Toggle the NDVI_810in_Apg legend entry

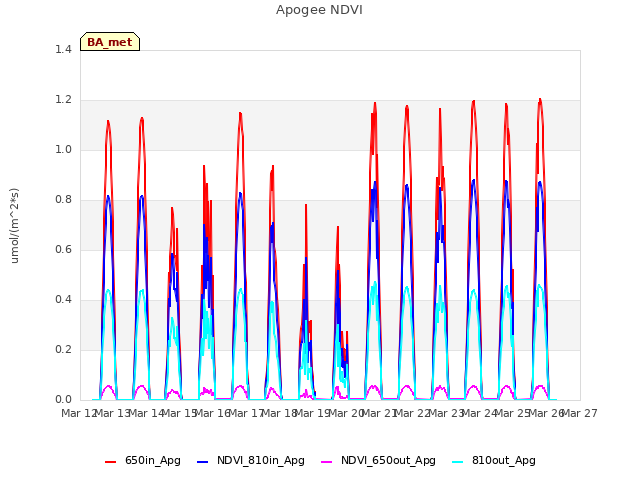251,460
